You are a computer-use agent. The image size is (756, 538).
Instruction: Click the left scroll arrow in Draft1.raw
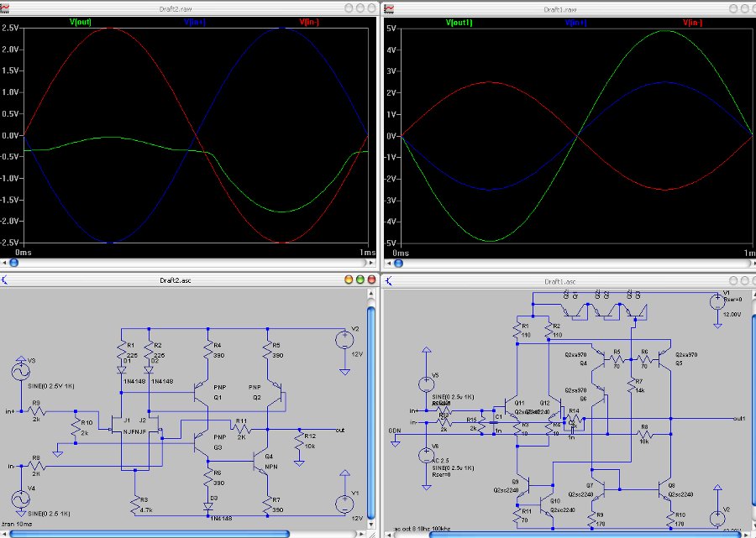[x=389, y=263]
